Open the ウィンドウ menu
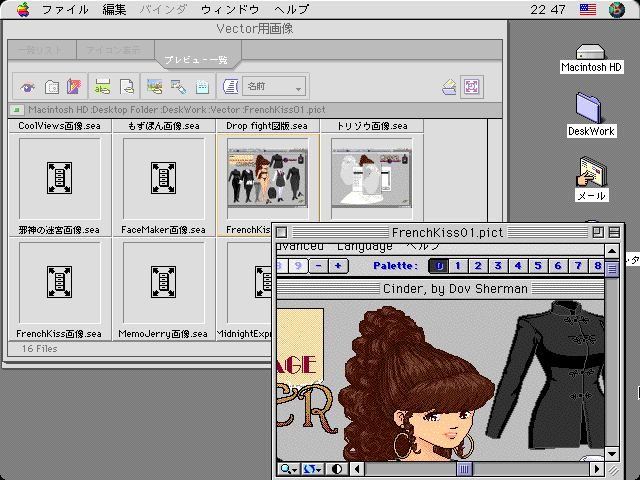Screen dimensions: 640x480 [230, 9]
